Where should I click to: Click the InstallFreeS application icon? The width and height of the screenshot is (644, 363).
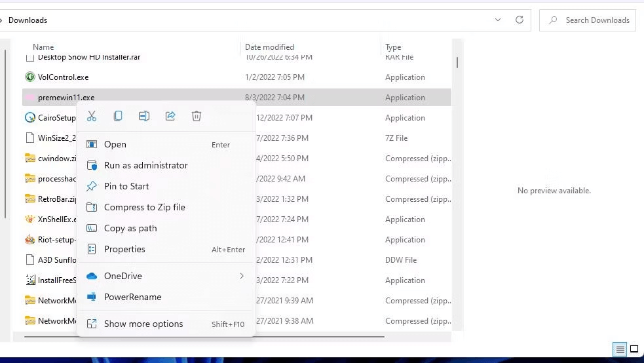(x=30, y=280)
